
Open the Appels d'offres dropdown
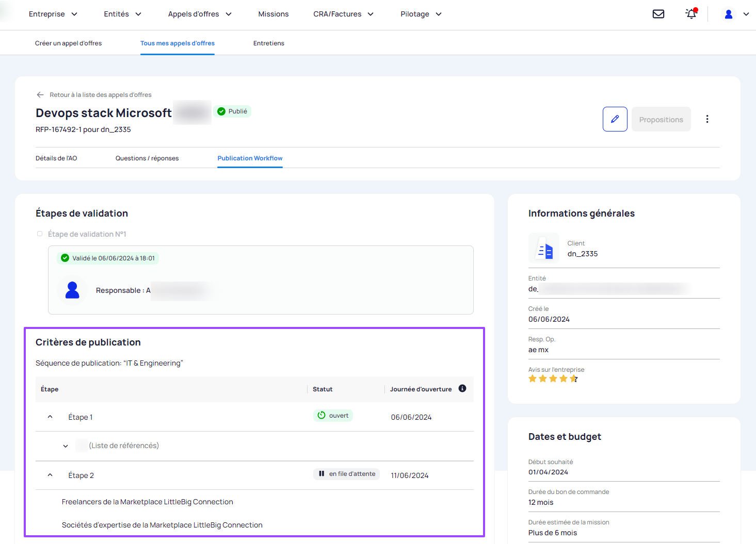coord(200,14)
